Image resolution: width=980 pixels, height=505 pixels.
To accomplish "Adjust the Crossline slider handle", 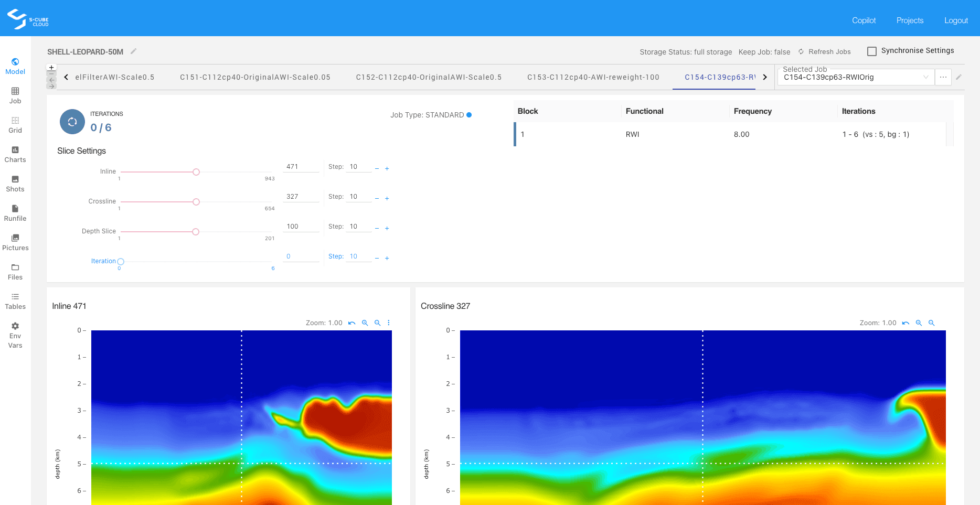I will (196, 202).
